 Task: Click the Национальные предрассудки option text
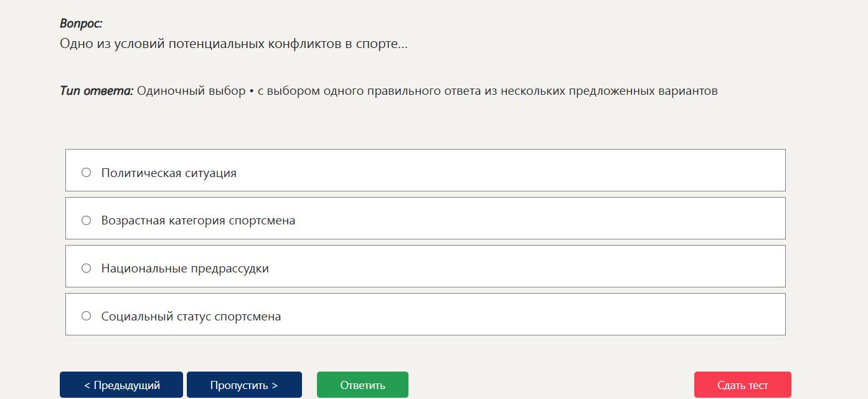[x=185, y=269]
